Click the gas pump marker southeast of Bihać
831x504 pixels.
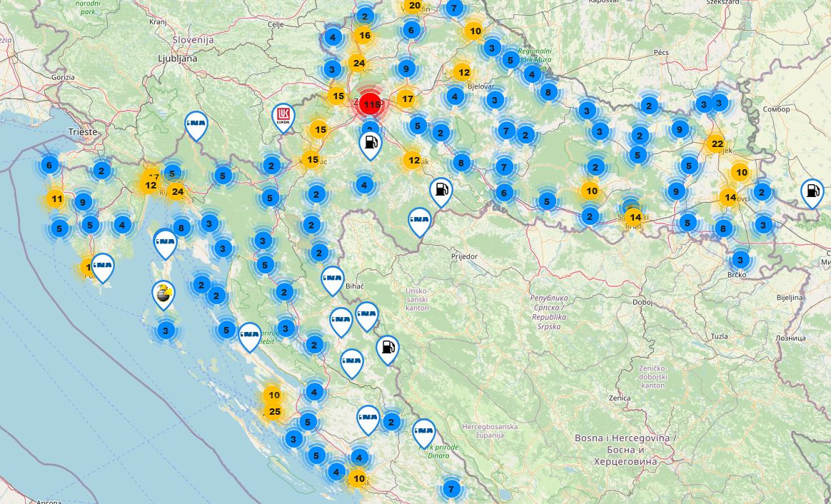tap(387, 348)
